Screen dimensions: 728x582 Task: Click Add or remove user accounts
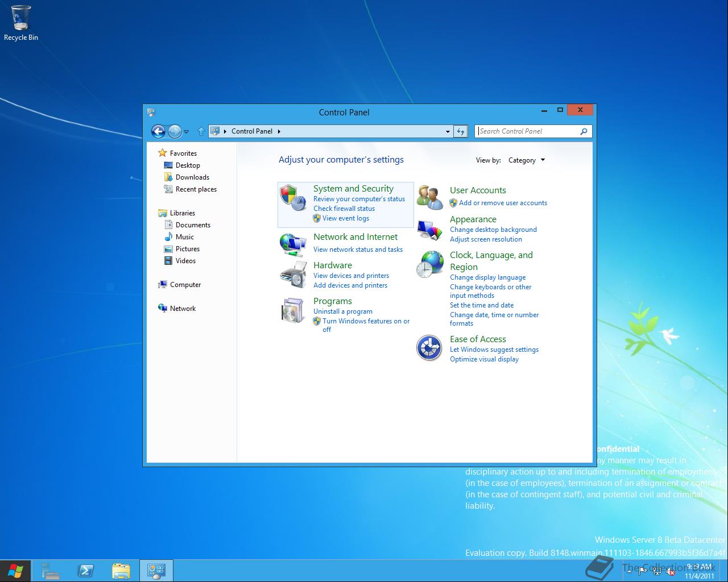(x=503, y=203)
